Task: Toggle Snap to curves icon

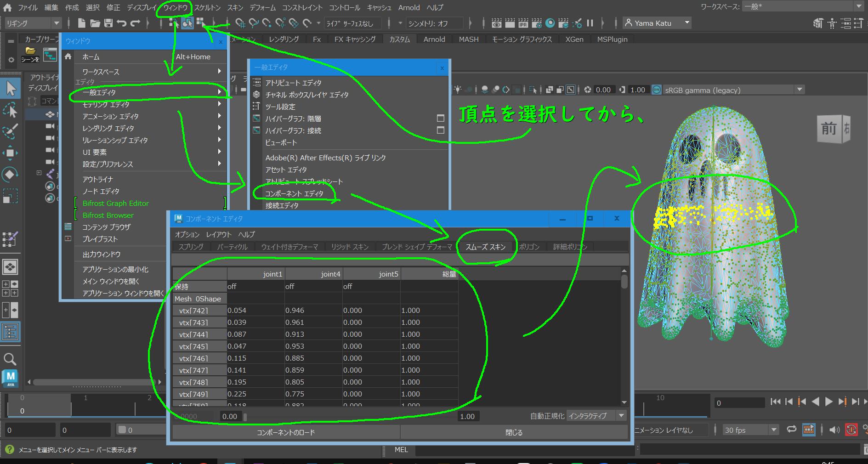Action: click(x=254, y=23)
